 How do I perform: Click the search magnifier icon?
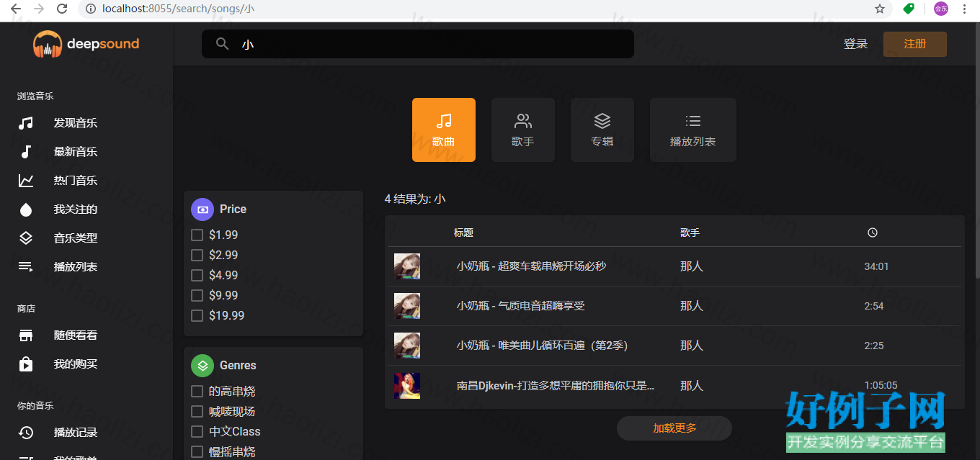[223, 44]
